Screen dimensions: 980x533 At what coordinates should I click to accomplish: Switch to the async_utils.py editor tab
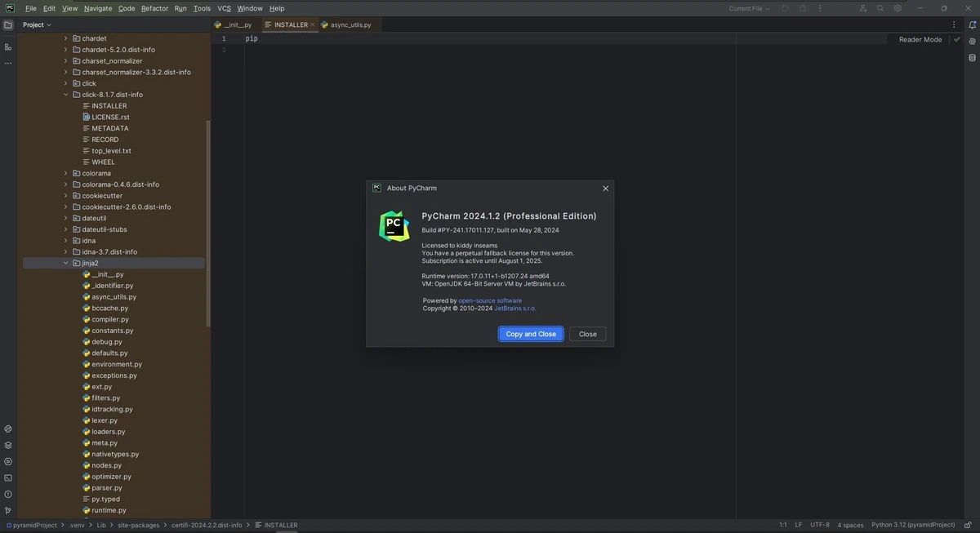[x=345, y=24]
